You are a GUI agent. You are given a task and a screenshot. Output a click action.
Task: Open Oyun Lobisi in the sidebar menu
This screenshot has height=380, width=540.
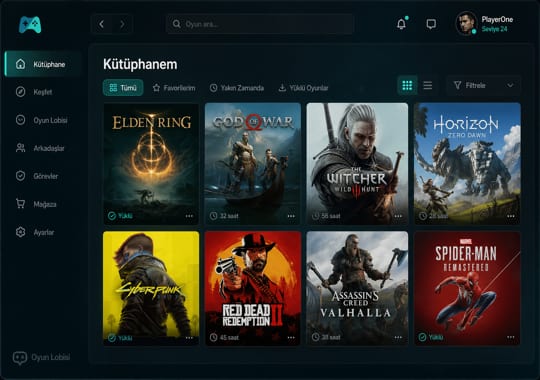click(42, 120)
